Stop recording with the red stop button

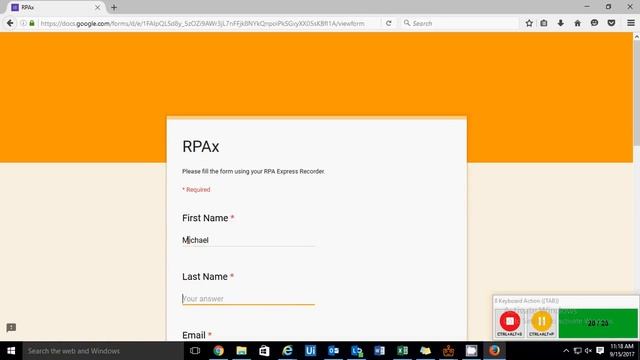(509, 322)
